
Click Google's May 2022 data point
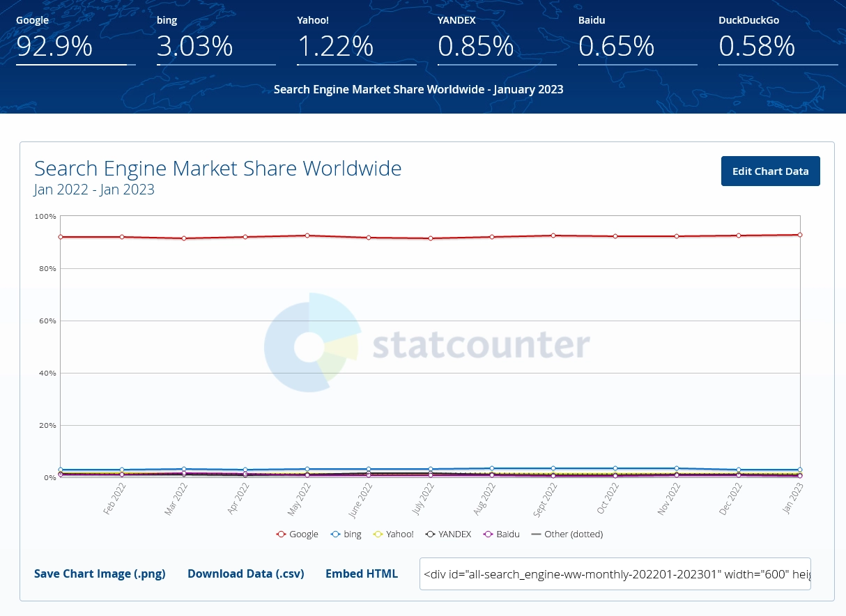(x=307, y=236)
